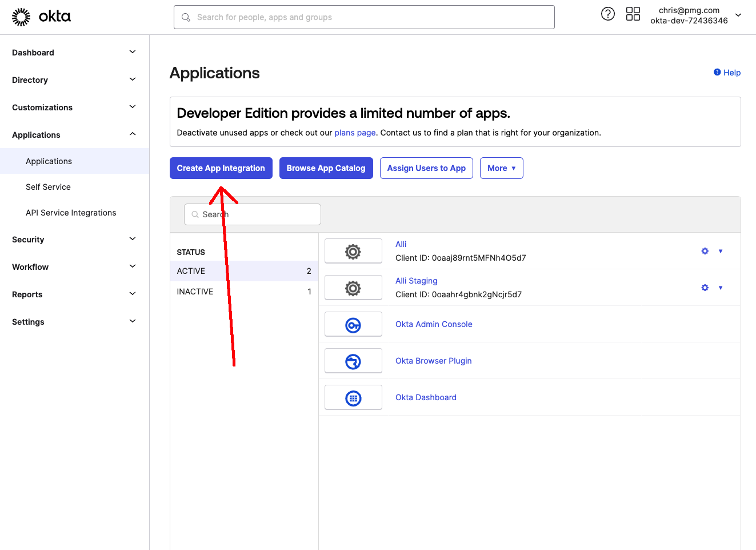Expand the Security sidebar section
The image size is (756, 550).
pyautogui.click(x=74, y=240)
